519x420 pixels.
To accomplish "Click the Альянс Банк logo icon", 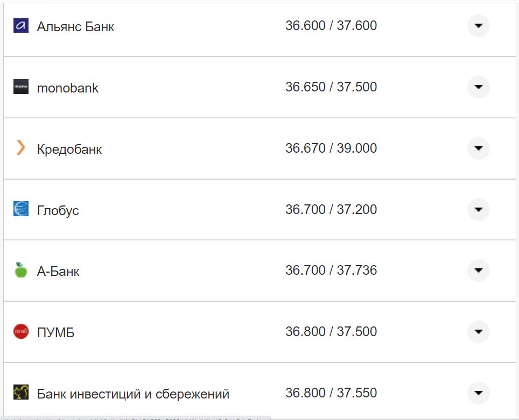I will [x=21, y=25].
